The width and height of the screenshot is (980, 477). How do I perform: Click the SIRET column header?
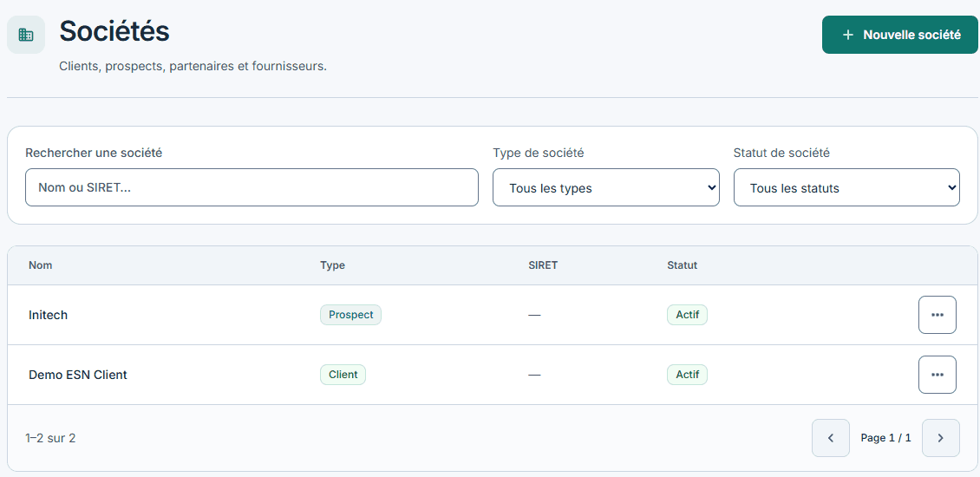[543, 265]
